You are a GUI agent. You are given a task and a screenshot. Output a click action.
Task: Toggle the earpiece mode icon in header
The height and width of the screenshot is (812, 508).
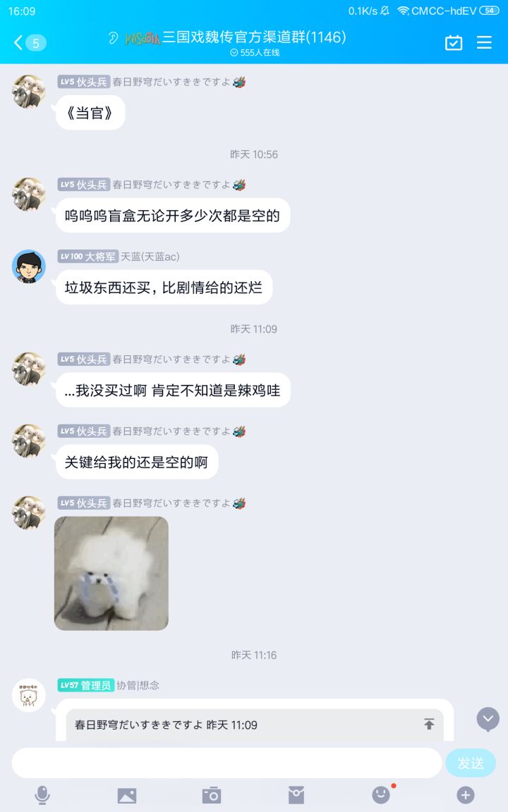(113, 38)
